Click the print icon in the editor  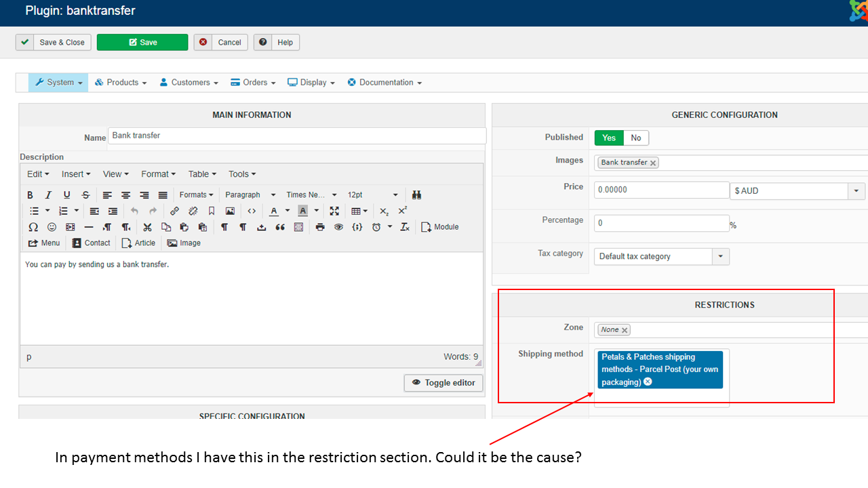[320, 227]
